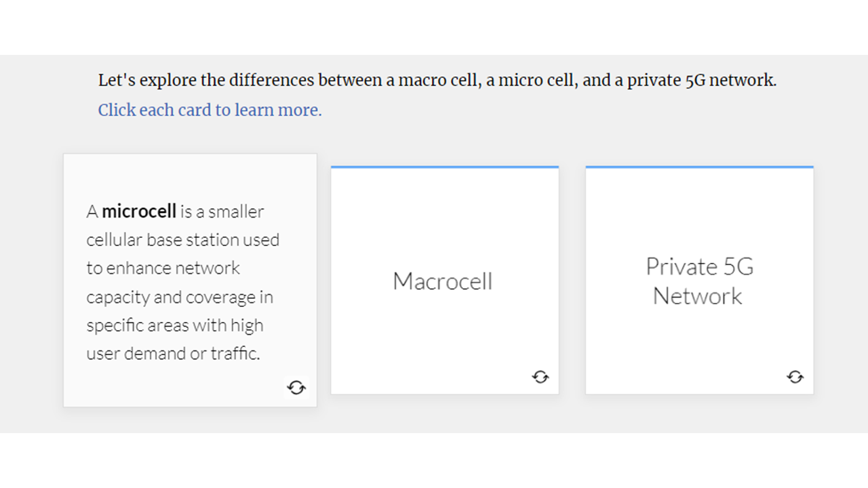Click 'specific areas with high' text line
Screen dimensions: 868x488
[x=175, y=325]
